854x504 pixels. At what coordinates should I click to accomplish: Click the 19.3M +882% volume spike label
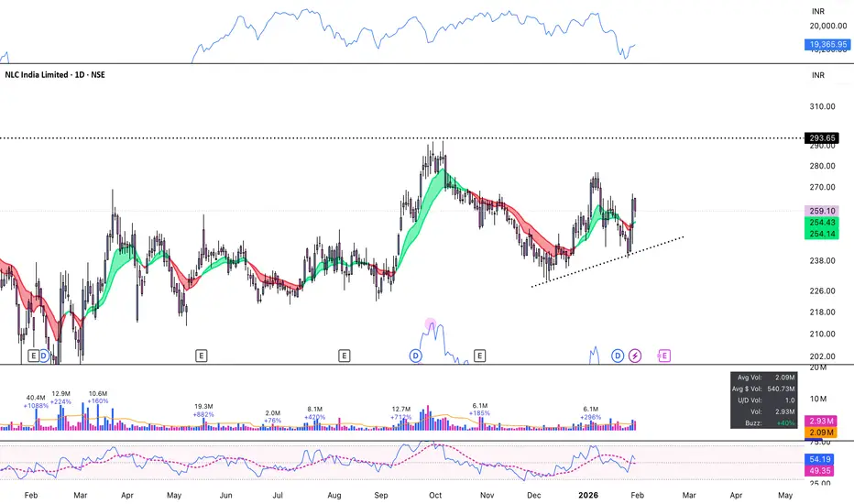point(203,411)
